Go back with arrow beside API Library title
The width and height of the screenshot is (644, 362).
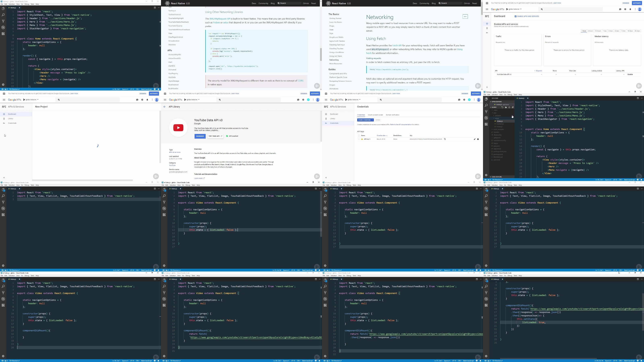click(164, 107)
